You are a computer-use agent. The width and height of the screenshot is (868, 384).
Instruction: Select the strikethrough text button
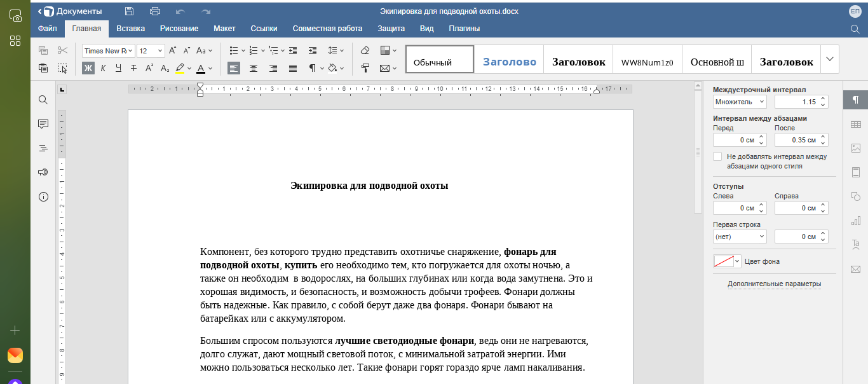pyautogui.click(x=133, y=68)
